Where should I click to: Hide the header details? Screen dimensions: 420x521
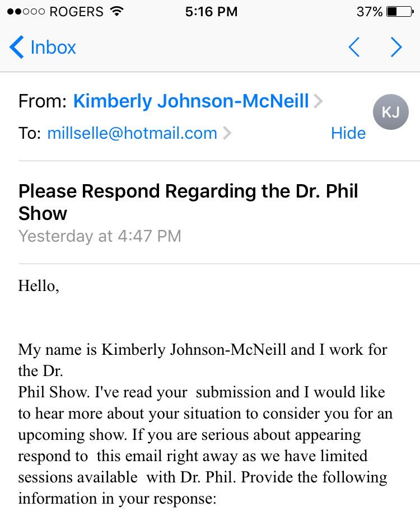point(348,133)
